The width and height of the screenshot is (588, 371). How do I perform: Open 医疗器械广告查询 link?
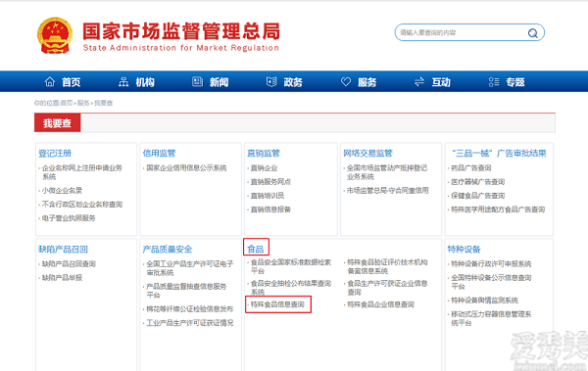click(x=478, y=182)
